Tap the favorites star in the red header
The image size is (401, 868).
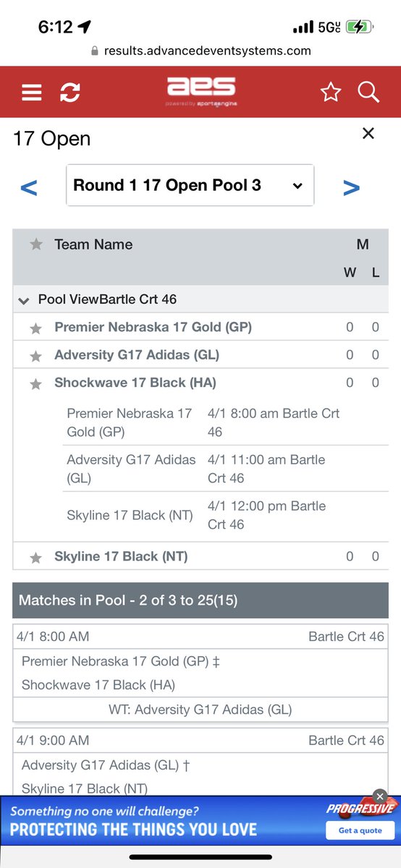[x=330, y=92]
